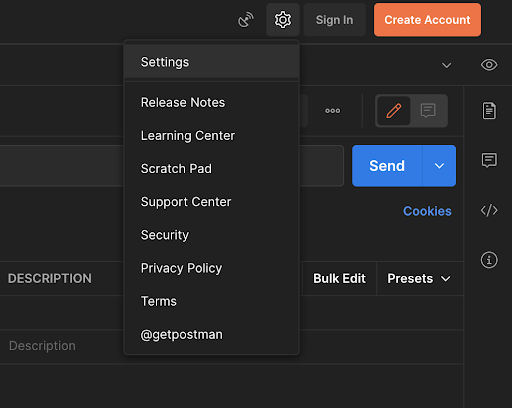Click the settings gear icon
512x408 pixels.
pos(283,20)
